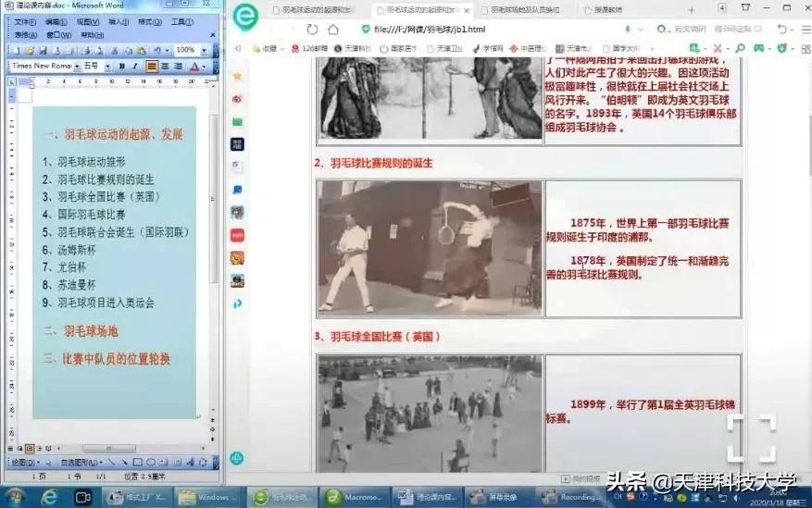The width and height of the screenshot is (812, 508).
Task: Click the Weibo eye icon in browser sidebar
Action: tap(237, 99)
